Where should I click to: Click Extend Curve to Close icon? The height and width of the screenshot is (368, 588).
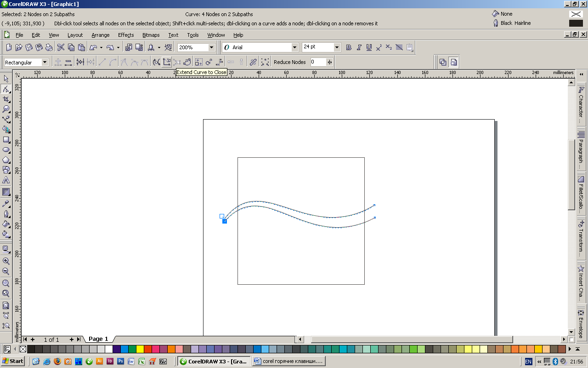click(166, 62)
